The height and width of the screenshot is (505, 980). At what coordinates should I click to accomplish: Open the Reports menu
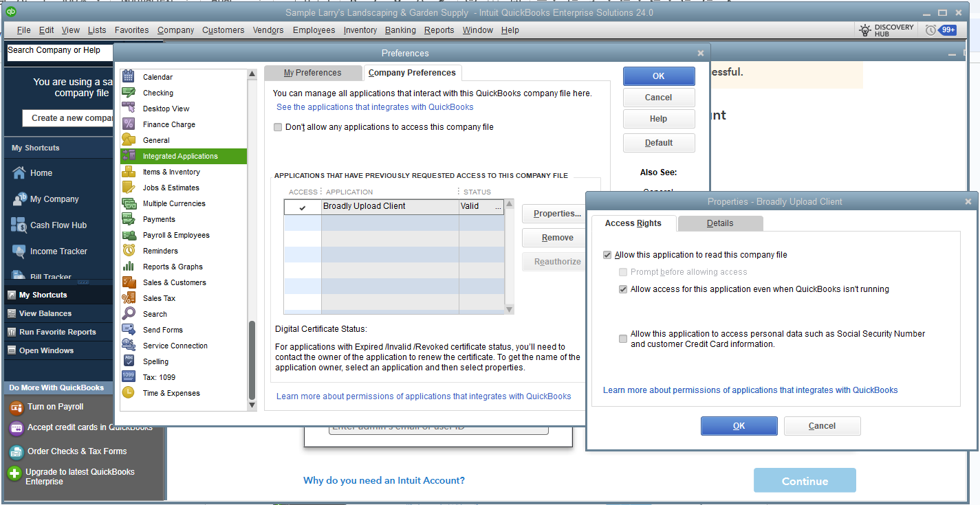tap(439, 30)
